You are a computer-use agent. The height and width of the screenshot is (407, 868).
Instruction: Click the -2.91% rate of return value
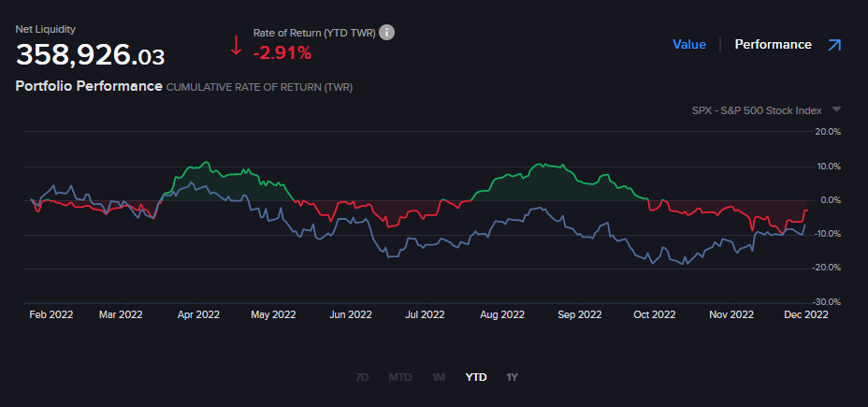coord(282,53)
